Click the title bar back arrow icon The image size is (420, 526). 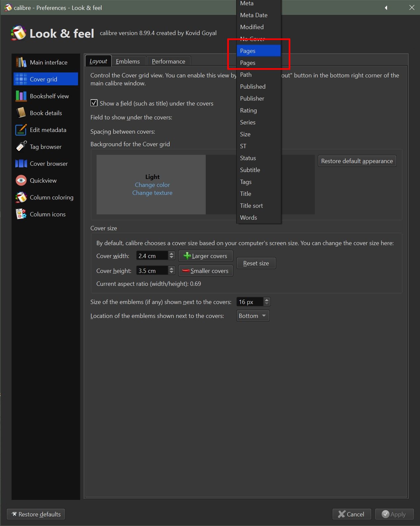click(386, 8)
